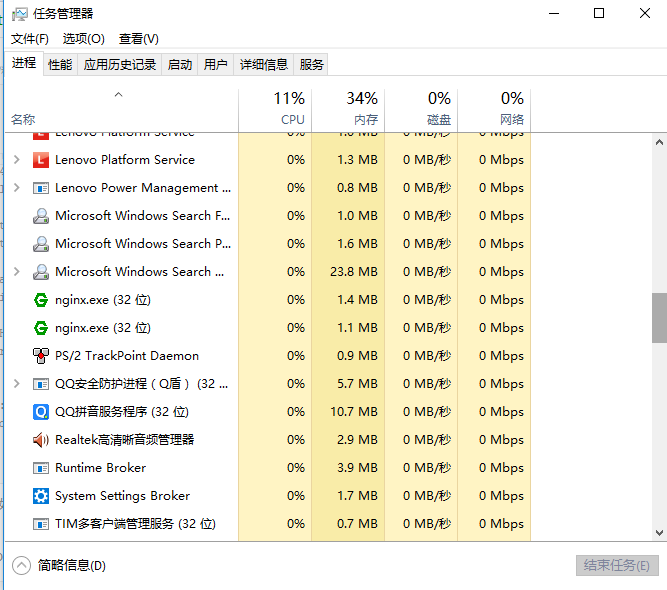
Task: Click the Task Manager title bar icon
Action: pyautogui.click(x=20, y=14)
